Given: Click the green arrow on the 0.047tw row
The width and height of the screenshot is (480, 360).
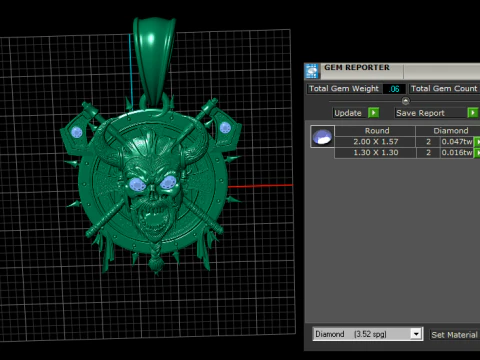Looking at the screenshot, I should coord(477,142).
